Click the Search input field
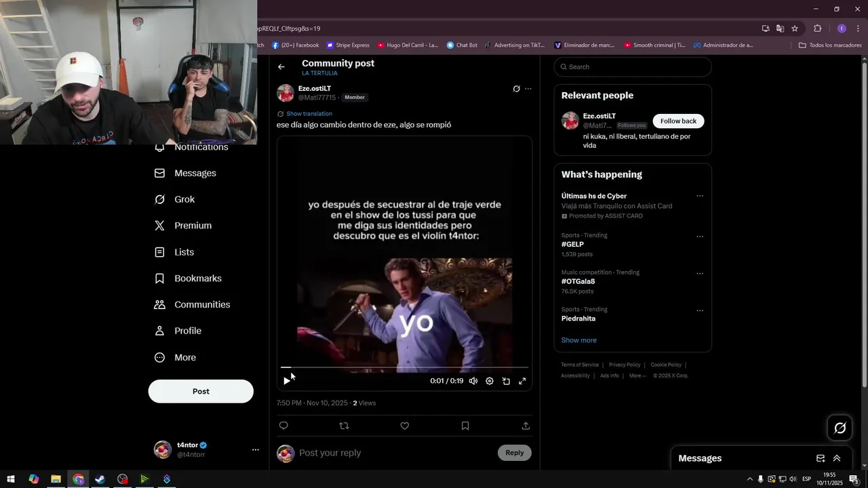Viewport: 868px width, 488px height. pos(633,67)
